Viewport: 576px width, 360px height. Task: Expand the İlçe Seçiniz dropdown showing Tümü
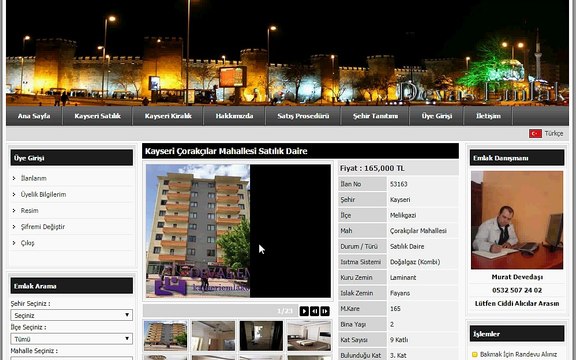(x=72, y=339)
